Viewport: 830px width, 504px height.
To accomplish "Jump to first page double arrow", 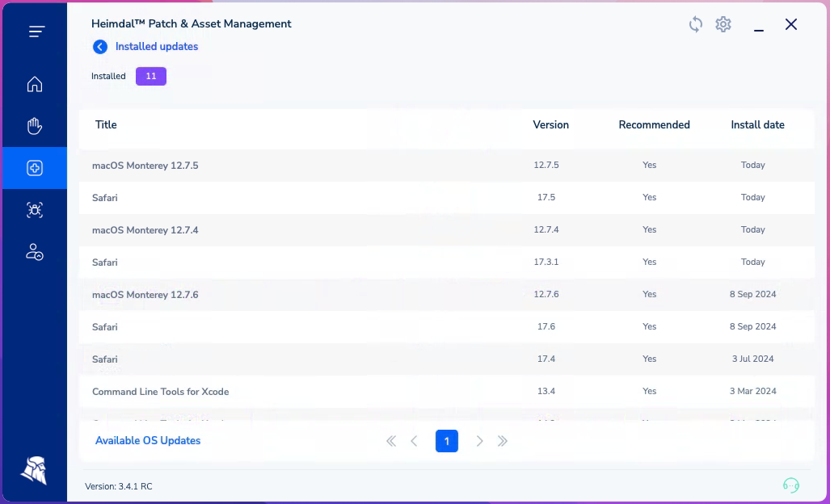I will pyautogui.click(x=391, y=441).
